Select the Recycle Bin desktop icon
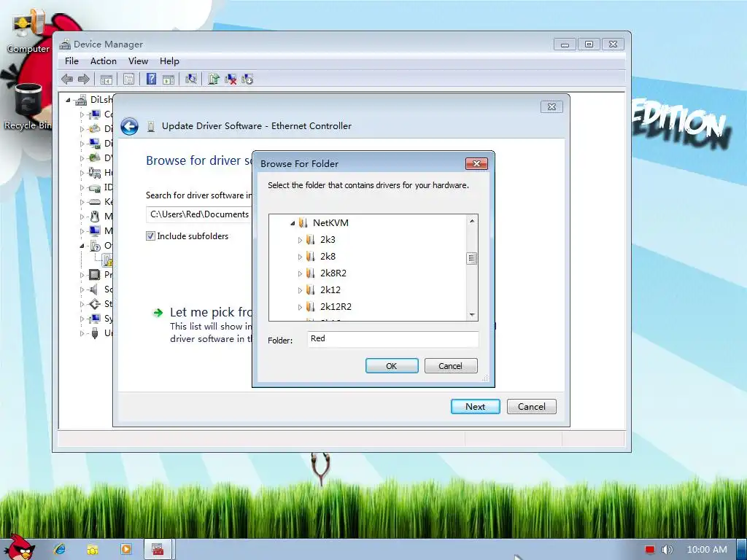 click(28, 106)
